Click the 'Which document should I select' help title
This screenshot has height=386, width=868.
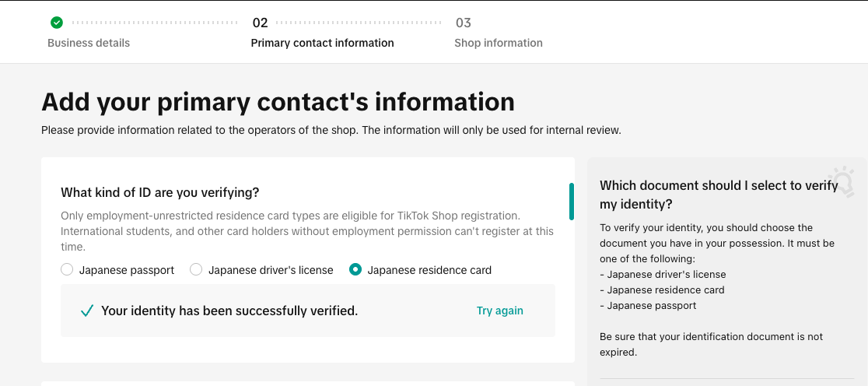coord(719,195)
